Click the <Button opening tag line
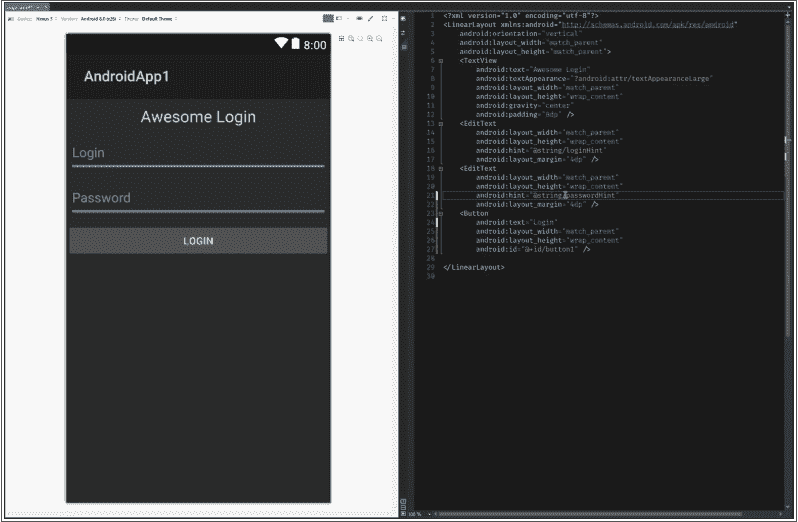This screenshot has width=798, height=522. (x=474, y=214)
